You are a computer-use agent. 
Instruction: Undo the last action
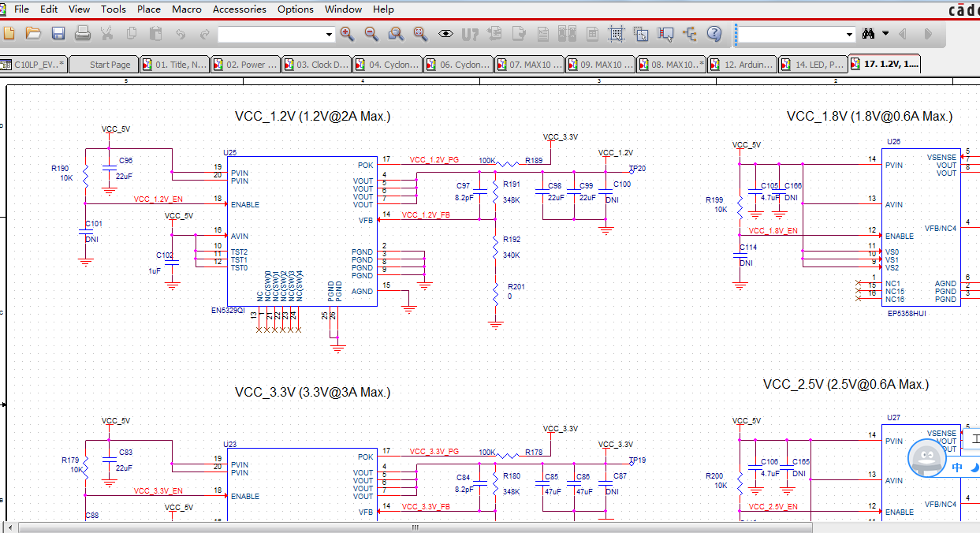pyautogui.click(x=181, y=34)
